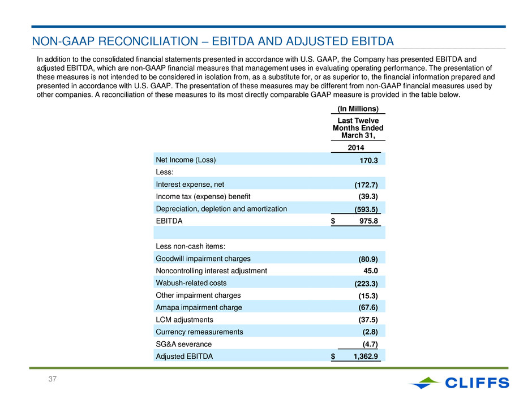The height and width of the screenshot is (399, 532).
Task: Click the EBITDA value 975.8
Action: [368, 221]
